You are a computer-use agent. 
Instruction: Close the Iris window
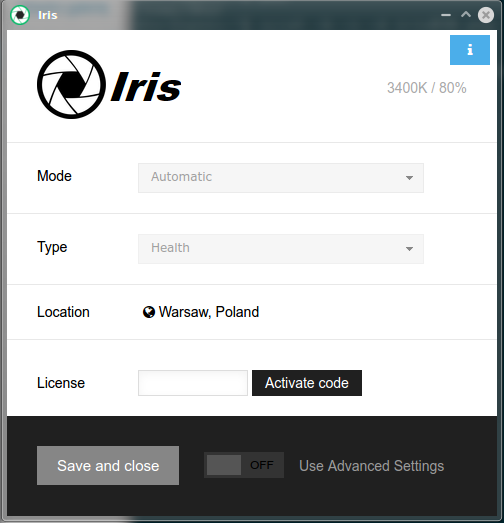tap(486, 15)
